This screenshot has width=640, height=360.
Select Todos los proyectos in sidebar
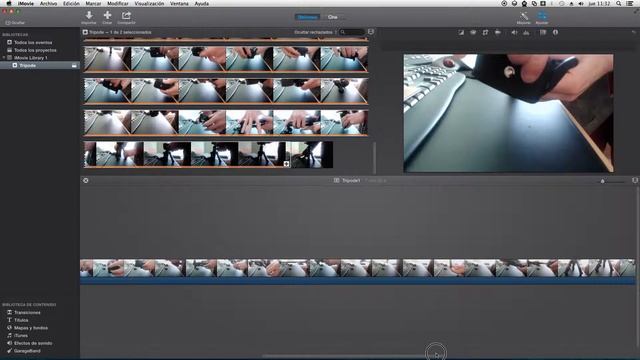tap(35, 50)
